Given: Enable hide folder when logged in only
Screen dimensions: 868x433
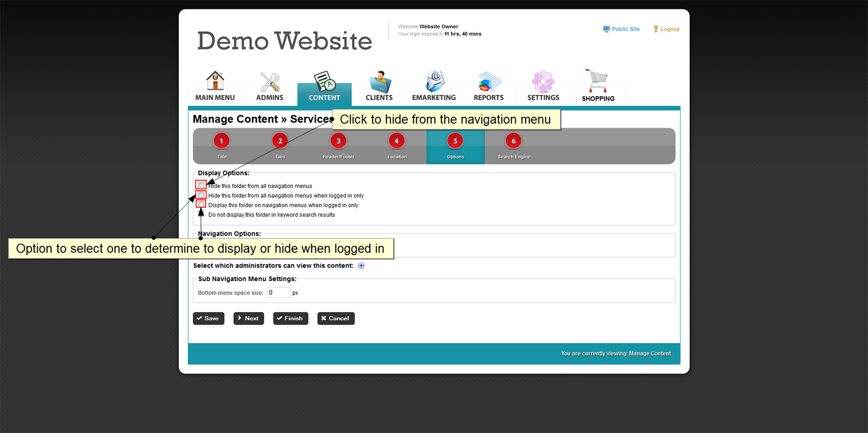Looking at the screenshot, I should click(x=201, y=195).
